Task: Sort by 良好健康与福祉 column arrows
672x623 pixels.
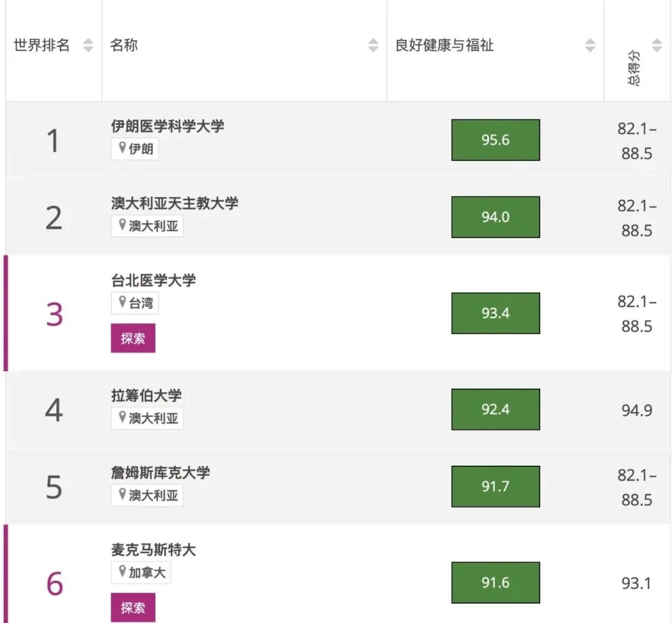Action: click(x=590, y=45)
